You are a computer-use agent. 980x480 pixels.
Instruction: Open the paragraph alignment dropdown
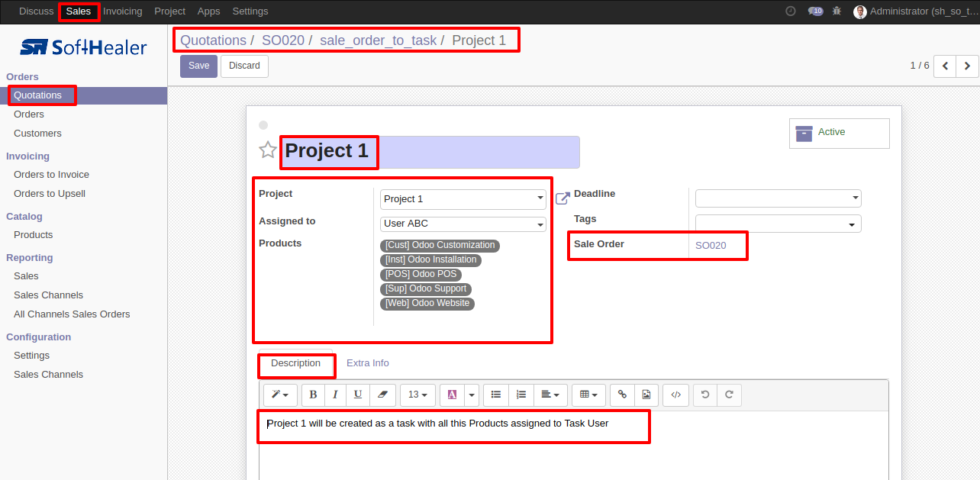pyautogui.click(x=550, y=395)
